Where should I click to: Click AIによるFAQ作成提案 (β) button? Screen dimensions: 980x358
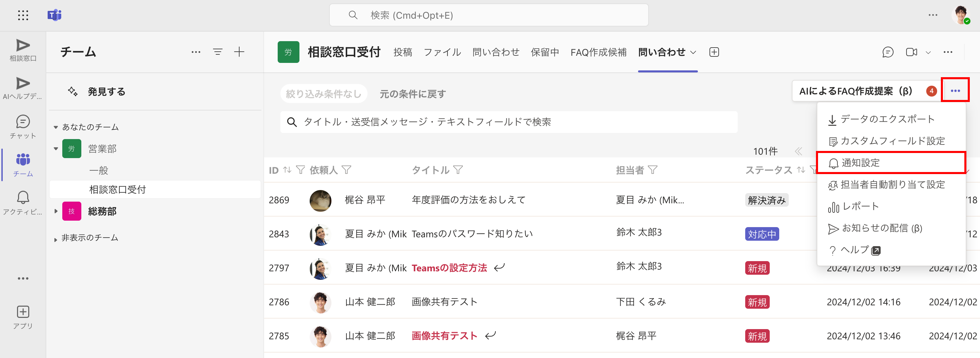[x=867, y=91]
